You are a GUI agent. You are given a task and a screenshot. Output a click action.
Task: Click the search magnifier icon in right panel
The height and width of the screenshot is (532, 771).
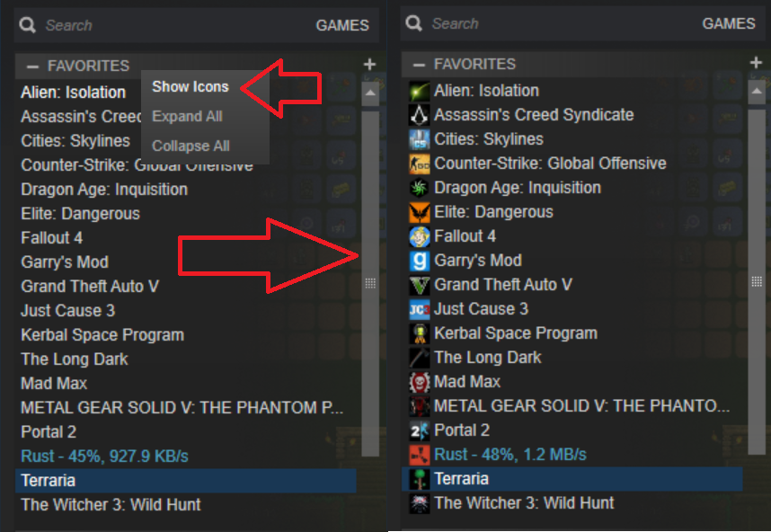(x=413, y=23)
